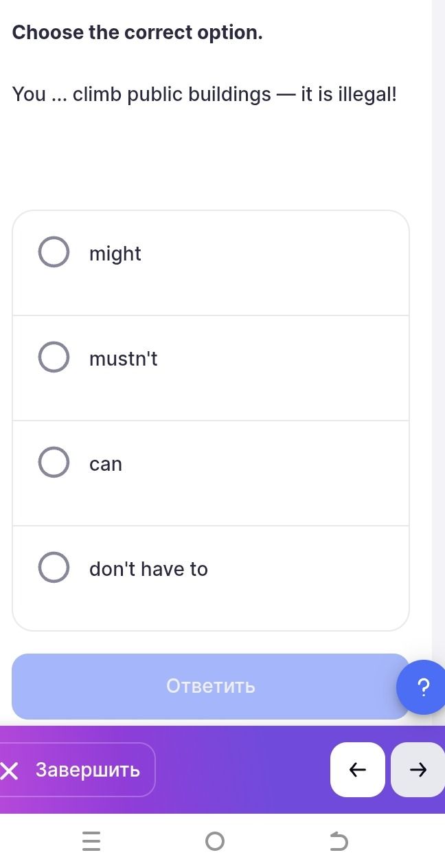Tap the Android back navigation icon
Viewport: 445px width, 868px height.
click(x=337, y=841)
